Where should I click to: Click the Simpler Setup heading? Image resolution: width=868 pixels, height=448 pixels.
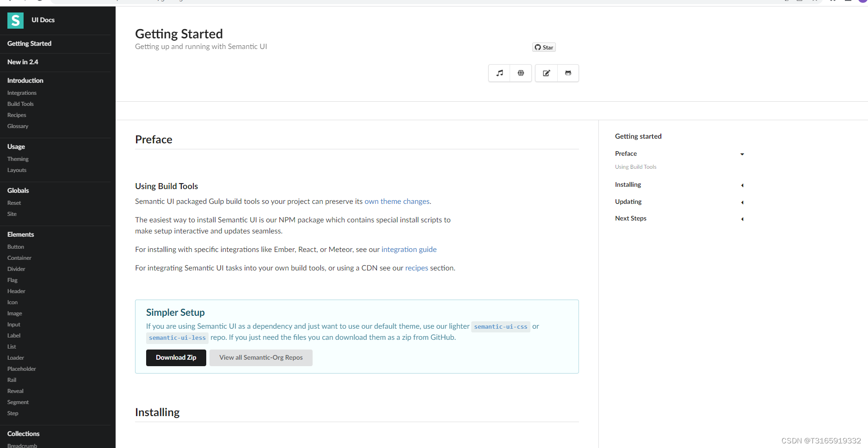(x=175, y=313)
